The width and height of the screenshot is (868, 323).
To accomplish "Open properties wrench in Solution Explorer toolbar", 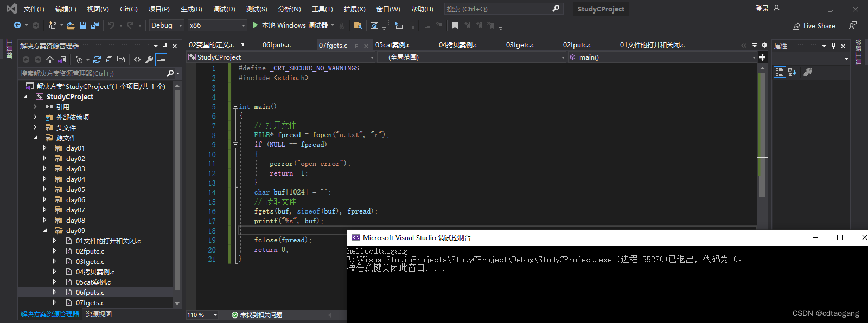I will coord(149,60).
